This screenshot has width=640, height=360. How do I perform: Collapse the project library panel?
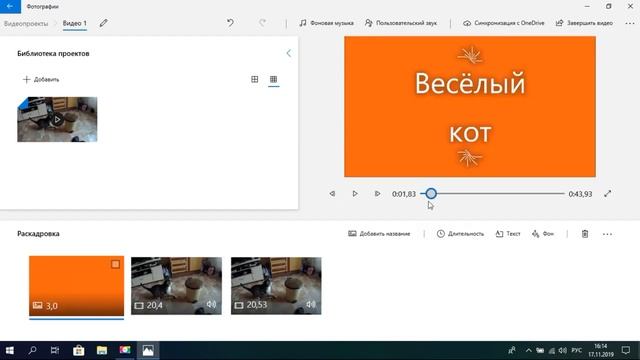[x=289, y=53]
